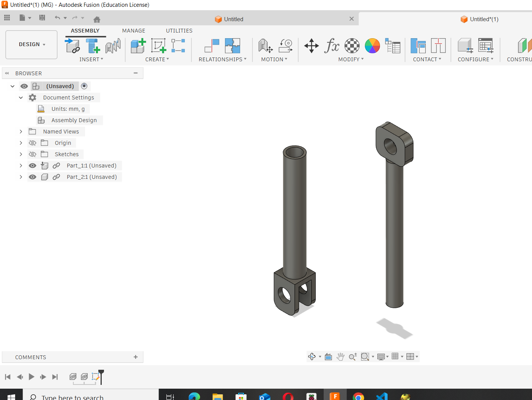The height and width of the screenshot is (400, 532).
Task: Open the MODIFY group dropdown
Action: pos(351,59)
